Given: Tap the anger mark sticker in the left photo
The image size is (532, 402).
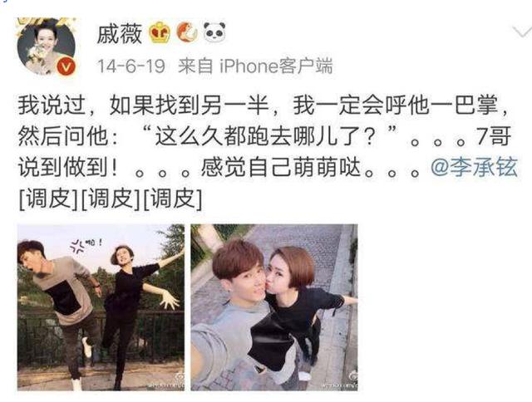Looking at the screenshot, I should click(77, 248).
